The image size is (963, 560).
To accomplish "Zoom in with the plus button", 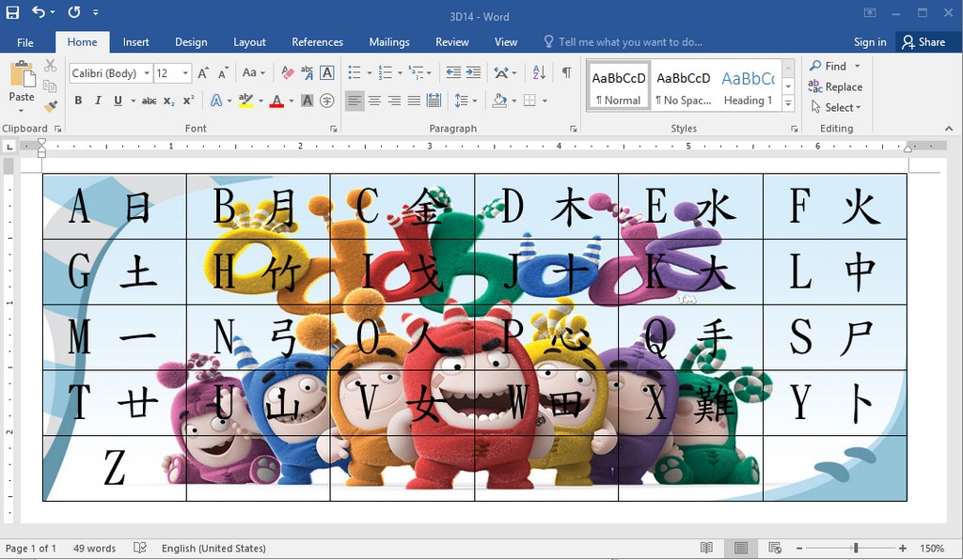I will point(902,549).
